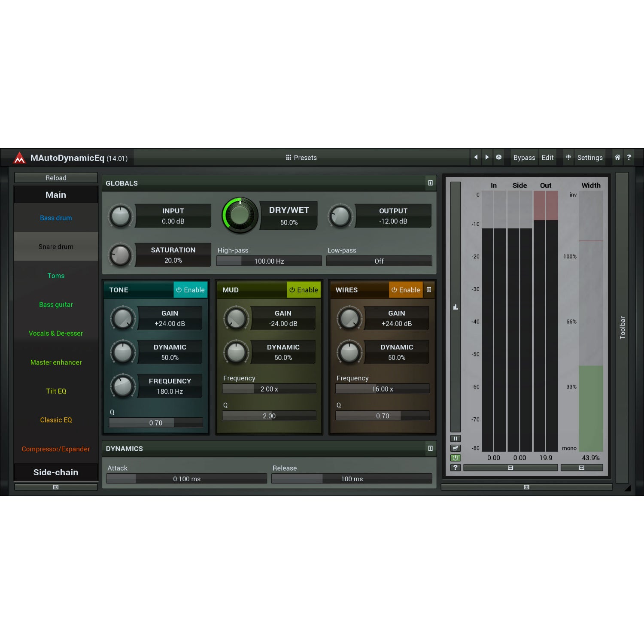The image size is (644, 644).
Task: Toggle plugin Bypass
Action: coord(524,158)
